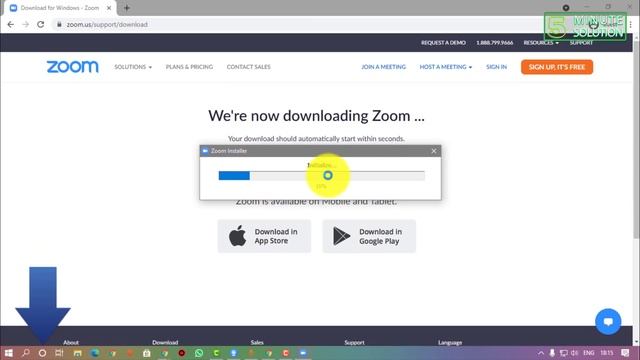Click the About footer heading
Viewport: 640px width, 360px height.
tap(71, 342)
